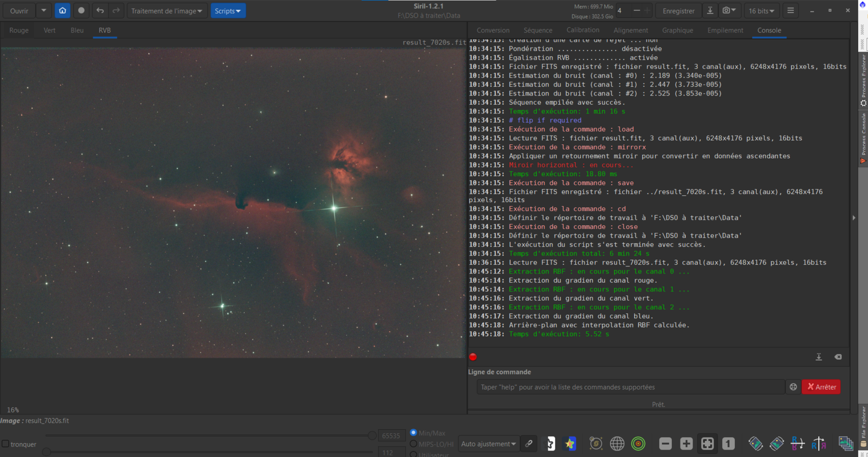Open the Auto ajustement display mode dropdown
Viewport: 868px width, 457px height.
pyautogui.click(x=488, y=444)
